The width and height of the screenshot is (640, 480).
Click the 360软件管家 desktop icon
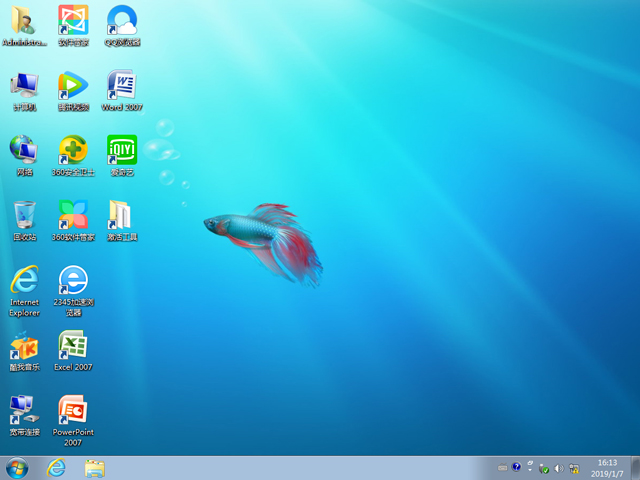point(73,215)
